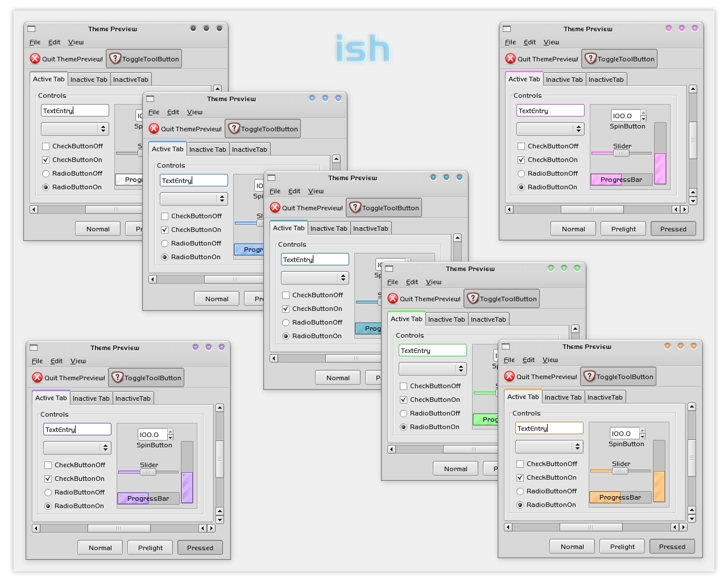Click the Normal button in blue window
The image size is (728, 582).
click(217, 299)
